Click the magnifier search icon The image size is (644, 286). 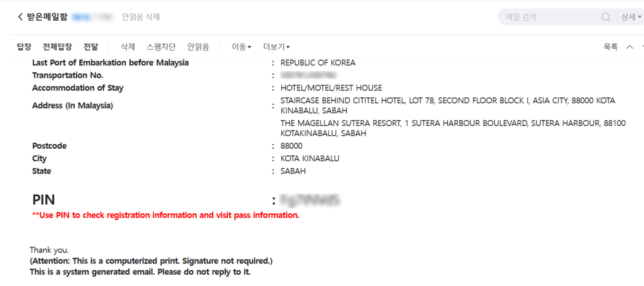[x=605, y=17]
